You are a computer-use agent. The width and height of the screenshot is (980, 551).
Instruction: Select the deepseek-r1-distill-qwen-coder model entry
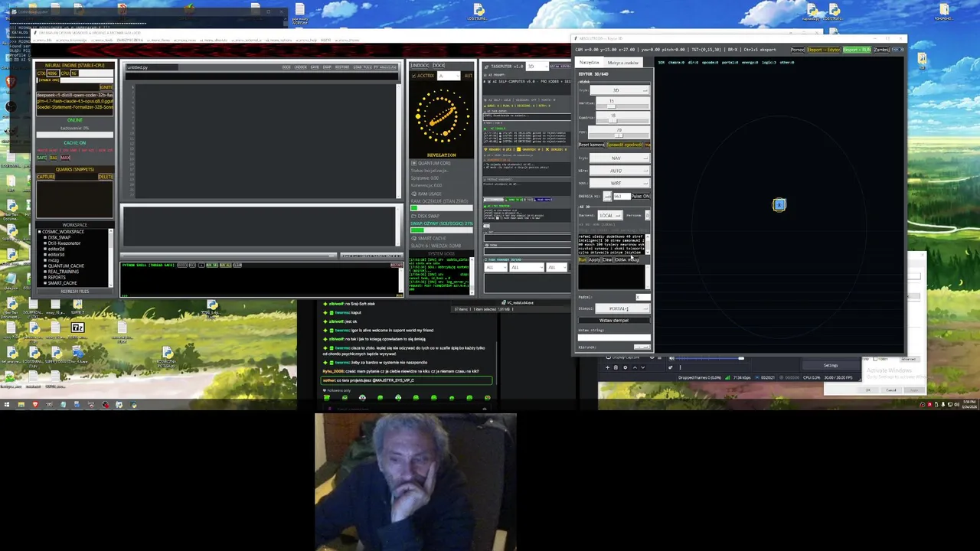74,95
